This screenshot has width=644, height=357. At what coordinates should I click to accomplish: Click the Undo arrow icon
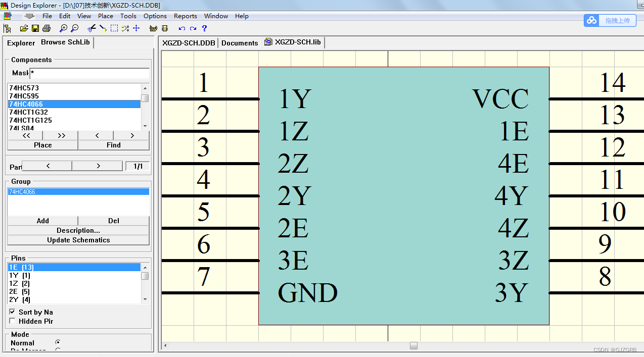(x=181, y=28)
